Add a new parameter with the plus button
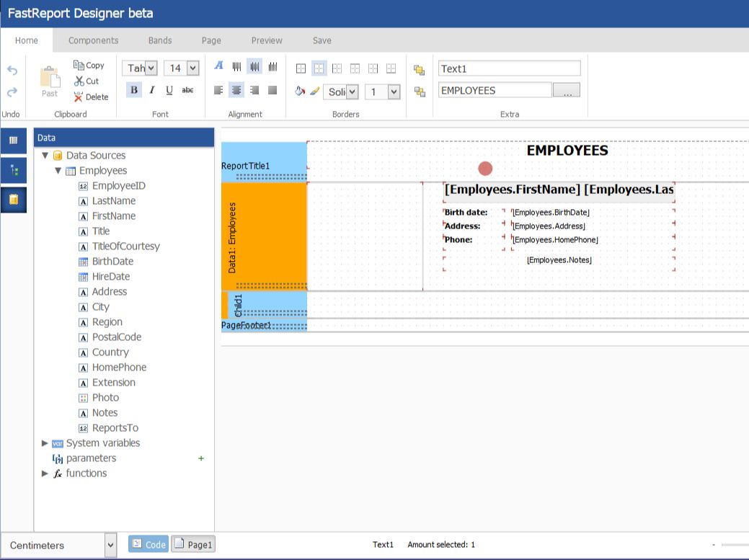 (x=202, y=458)
